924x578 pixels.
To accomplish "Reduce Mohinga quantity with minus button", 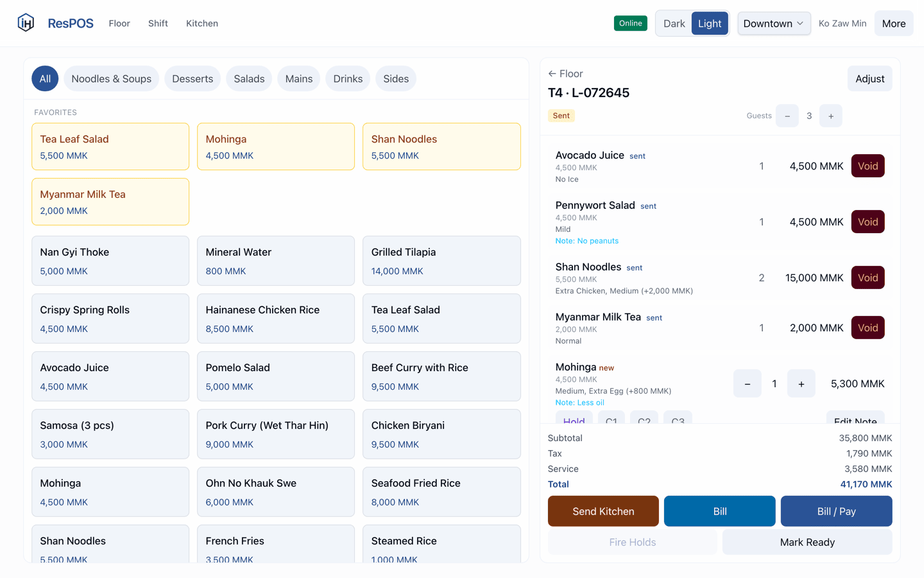I will point(748,384).
